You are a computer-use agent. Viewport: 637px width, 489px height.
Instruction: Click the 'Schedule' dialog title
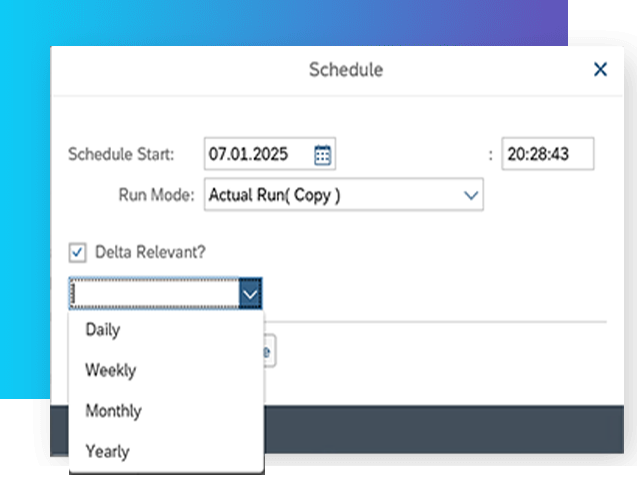coord(346,69)
